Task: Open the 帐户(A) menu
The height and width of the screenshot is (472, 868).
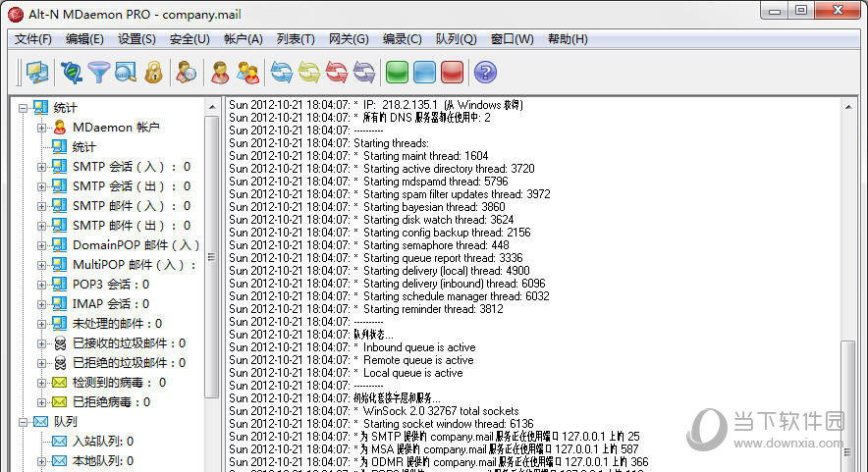Action: (243, 39)
